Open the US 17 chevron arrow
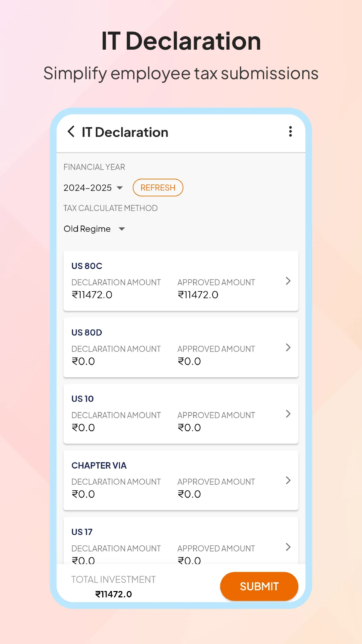362x644 pixels. click(288, 547)
